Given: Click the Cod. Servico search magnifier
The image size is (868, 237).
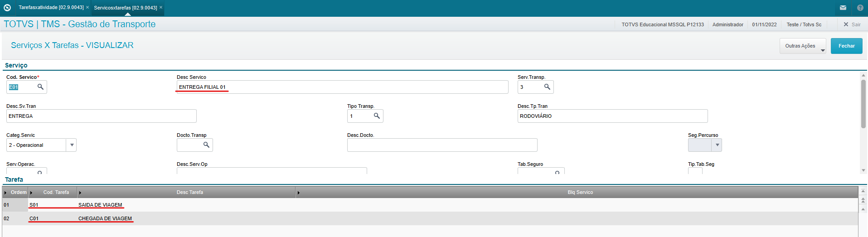Looking at the screenshot, I should coord(40,87).
